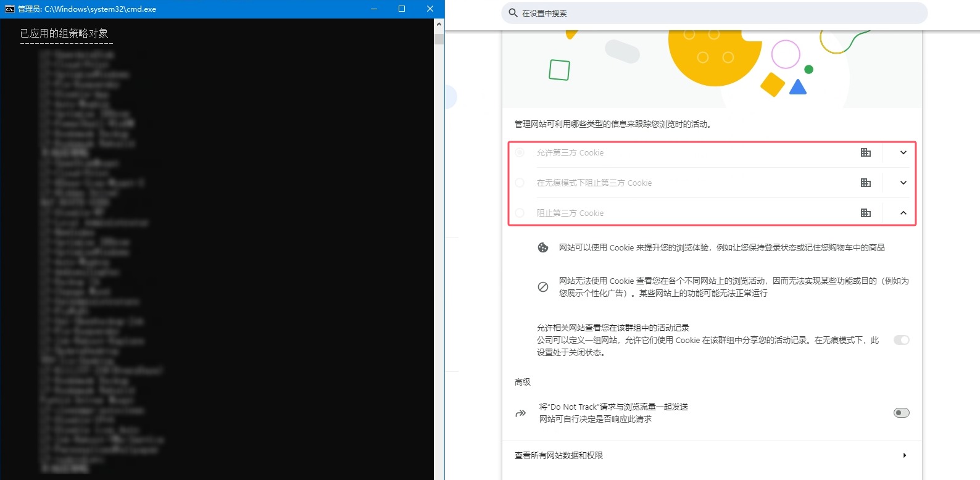The image size is (980, 480).
Task: Click the cmd window scrollbar up arrow
Action: 439,24
